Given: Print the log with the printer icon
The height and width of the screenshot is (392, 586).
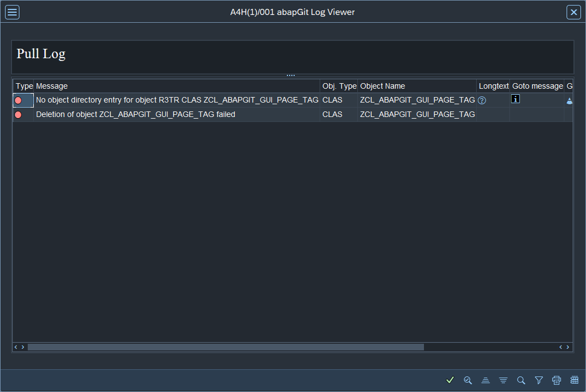Looking at the screenshot, I should click(x=557, y=380).
